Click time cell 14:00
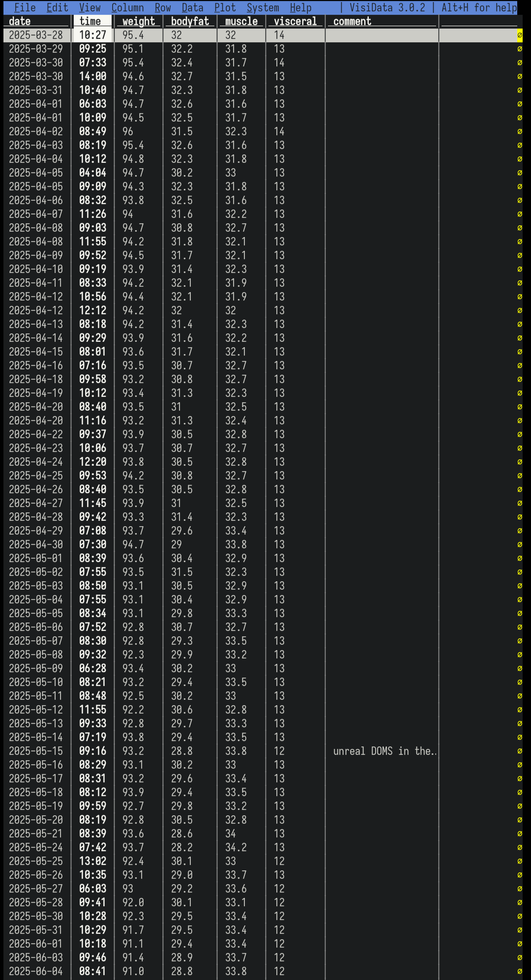The width and height of the screenshot is (531, 980). 92,76
